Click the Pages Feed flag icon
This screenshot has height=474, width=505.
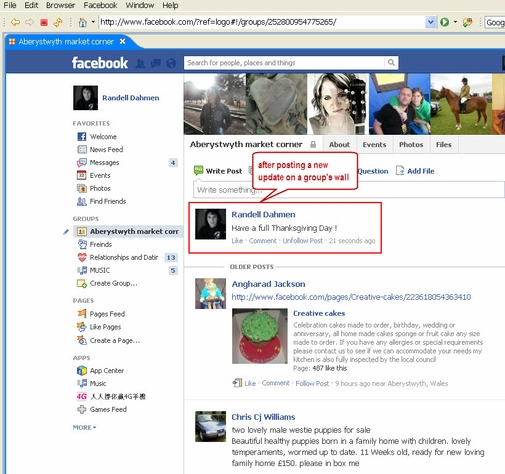82,314
